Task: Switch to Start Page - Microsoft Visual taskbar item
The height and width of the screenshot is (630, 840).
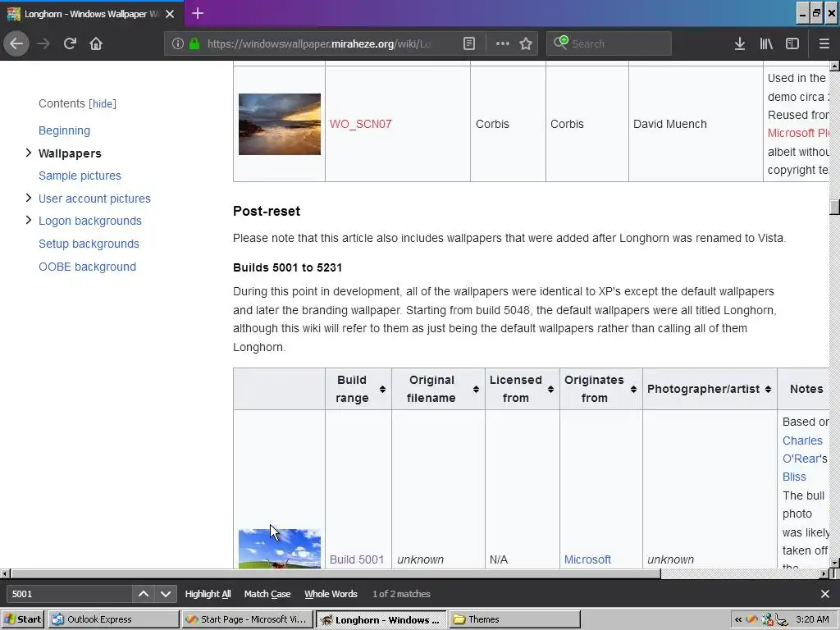Action: coord(247,619)
